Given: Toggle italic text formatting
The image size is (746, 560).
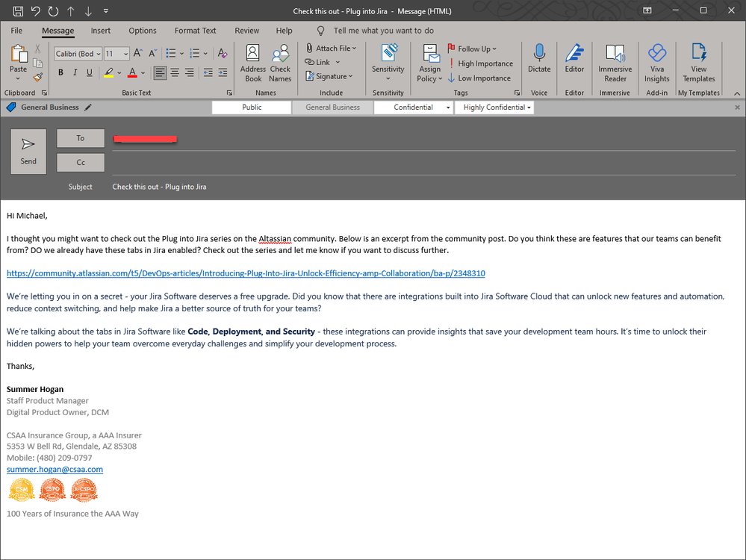Looking at the screenshot, I should pyautogui.click(x=75, y=72).
